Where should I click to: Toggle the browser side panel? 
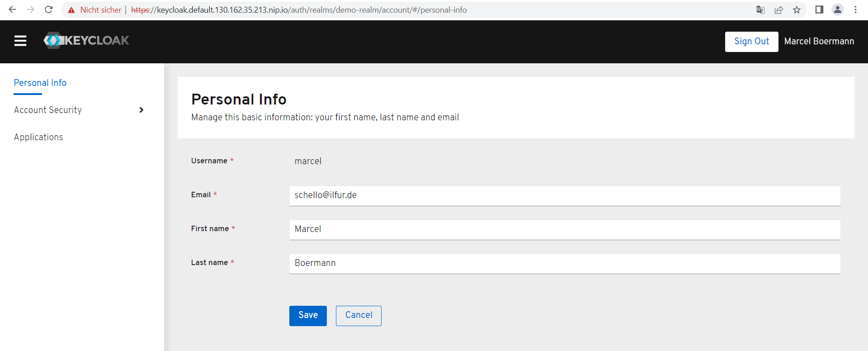(x=819, y=10)
